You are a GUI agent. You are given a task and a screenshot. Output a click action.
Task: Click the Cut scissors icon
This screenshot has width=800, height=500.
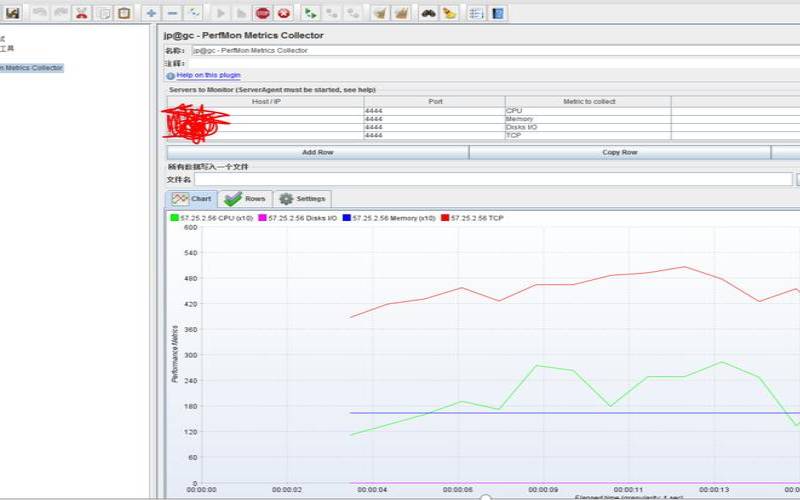pyautogui.click(x=82, y=13)
